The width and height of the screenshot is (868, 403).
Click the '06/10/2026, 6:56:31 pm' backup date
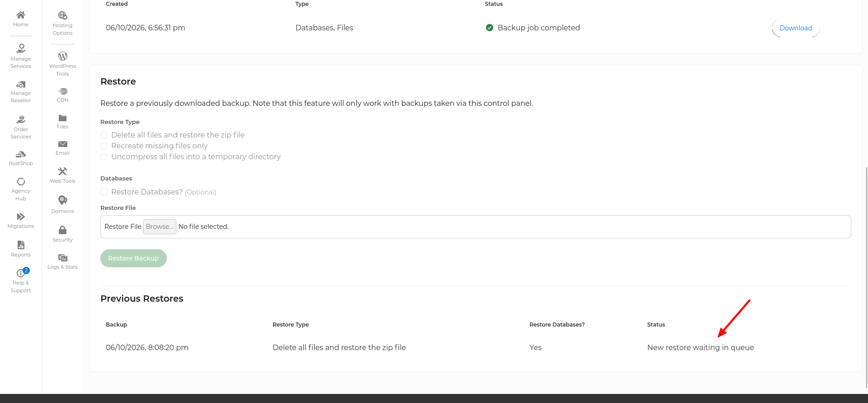click(x=146, y=28)
